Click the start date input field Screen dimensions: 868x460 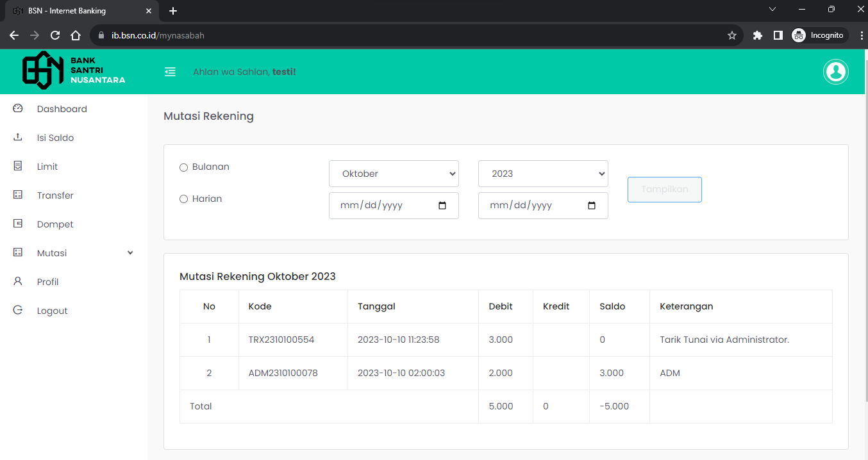[x=385, y=206]
